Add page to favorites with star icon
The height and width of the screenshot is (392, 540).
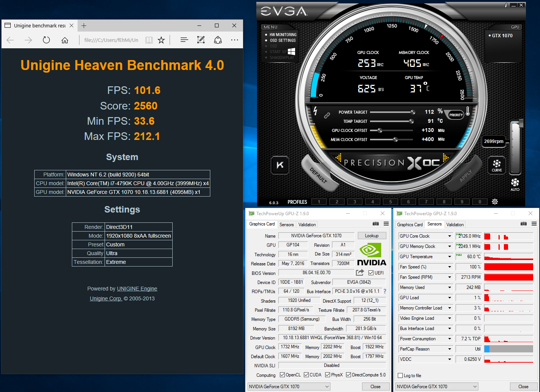pos(161,40)
